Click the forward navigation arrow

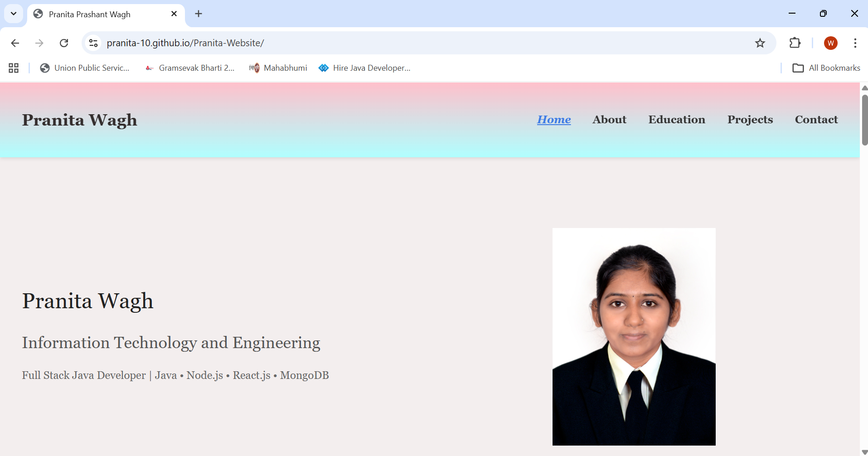click(39, 43)
